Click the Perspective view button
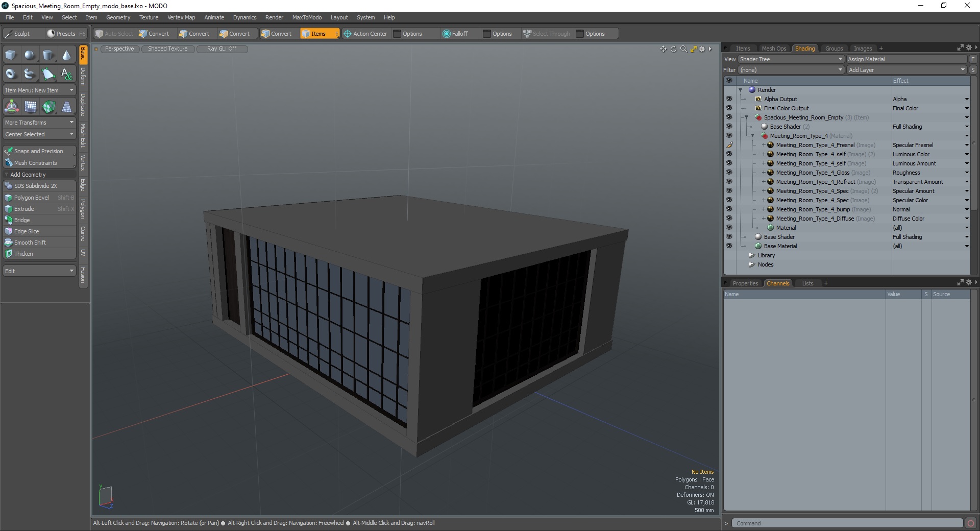 119,49
